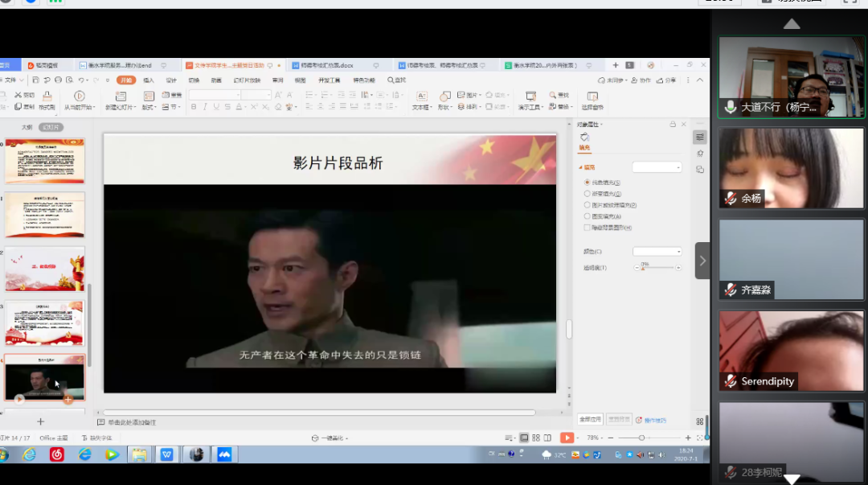Click the 全部应用 apply-to-all button
The width and height of the screenshot is (868, 485).
click(590, 420)
